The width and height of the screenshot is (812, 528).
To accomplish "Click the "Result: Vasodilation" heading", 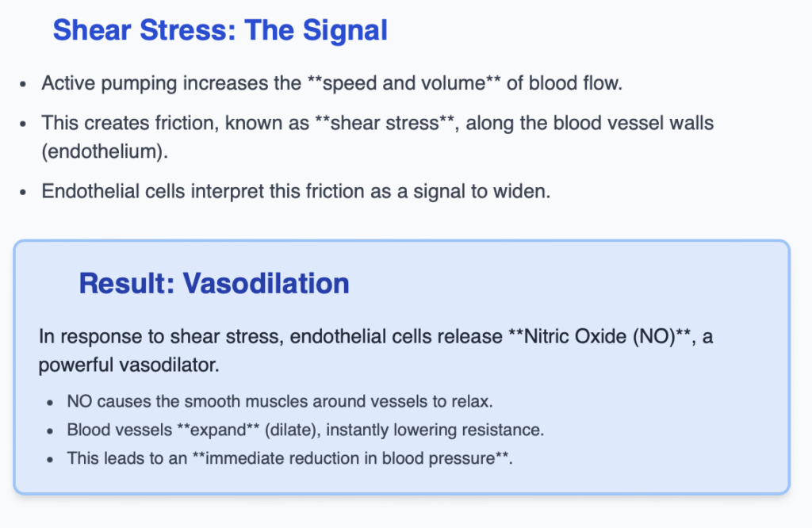I will pos(214,284).
